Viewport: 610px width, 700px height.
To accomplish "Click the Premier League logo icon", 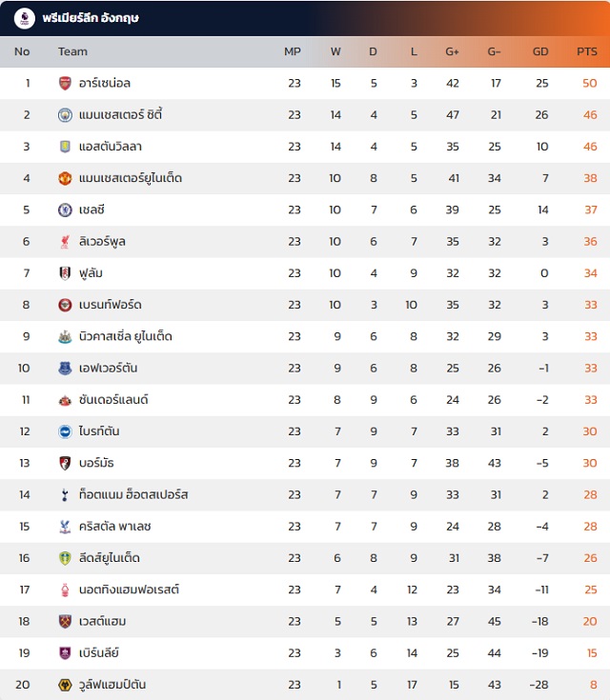I will tap(25, 18).
